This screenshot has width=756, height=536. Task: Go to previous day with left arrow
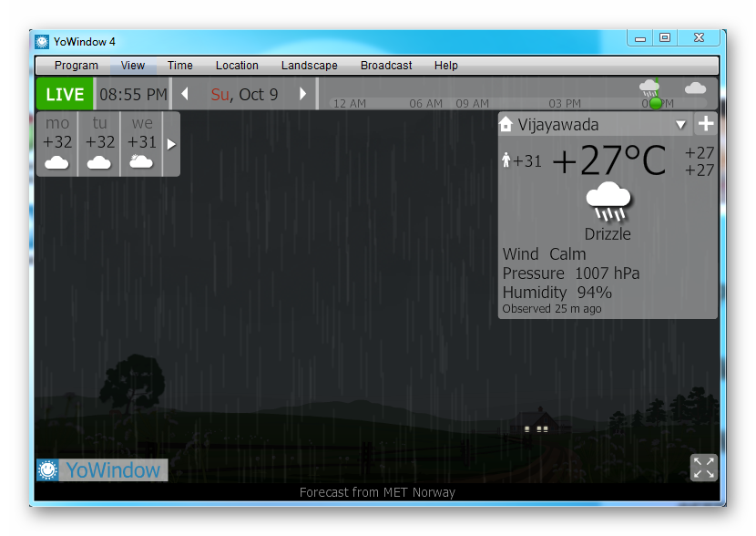tap(185, 94)
